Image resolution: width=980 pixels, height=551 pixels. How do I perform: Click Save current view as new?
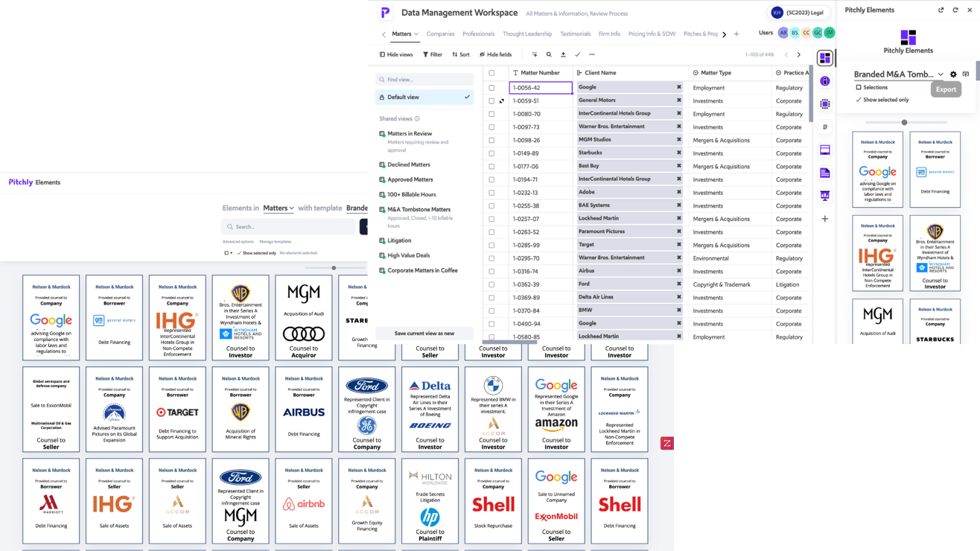(424, 334)
